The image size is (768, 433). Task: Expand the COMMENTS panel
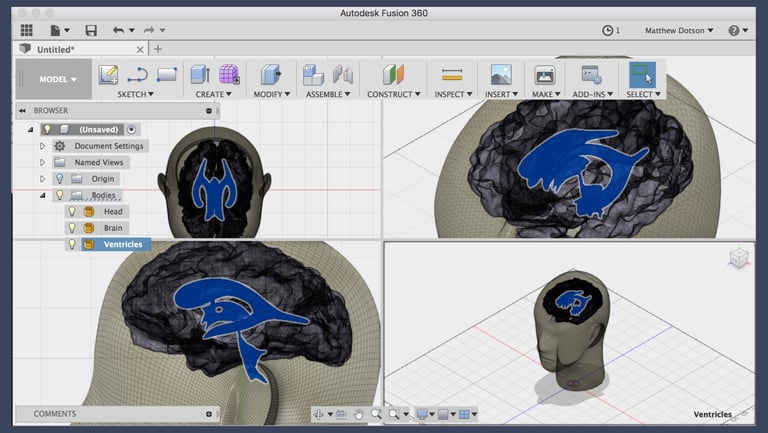pos(209,414)
